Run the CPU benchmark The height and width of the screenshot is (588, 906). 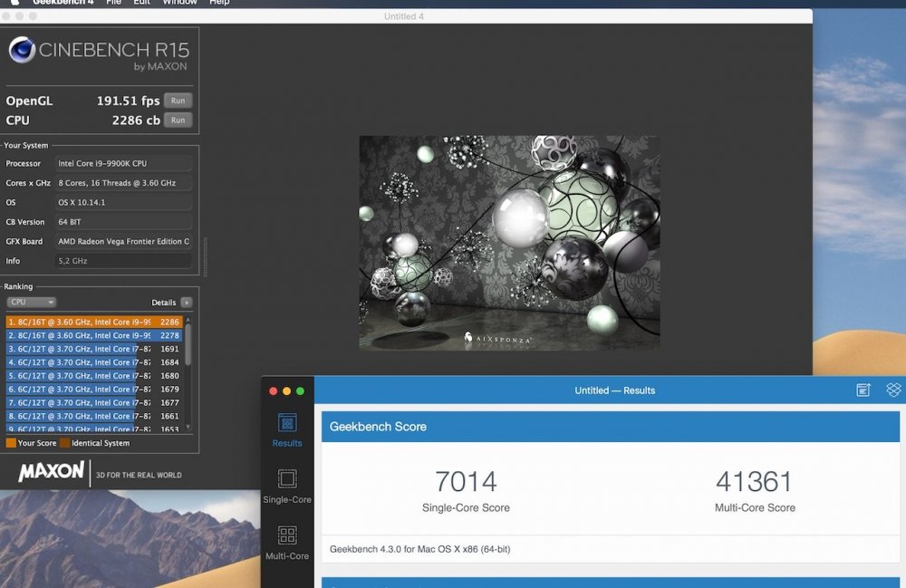point(178,120)
